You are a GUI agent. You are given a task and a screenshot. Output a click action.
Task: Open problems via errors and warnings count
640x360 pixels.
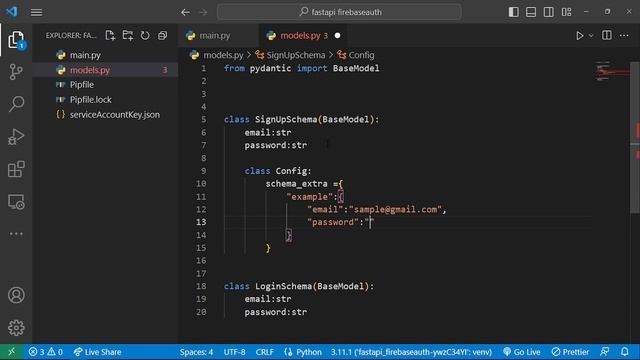point(45,352)
